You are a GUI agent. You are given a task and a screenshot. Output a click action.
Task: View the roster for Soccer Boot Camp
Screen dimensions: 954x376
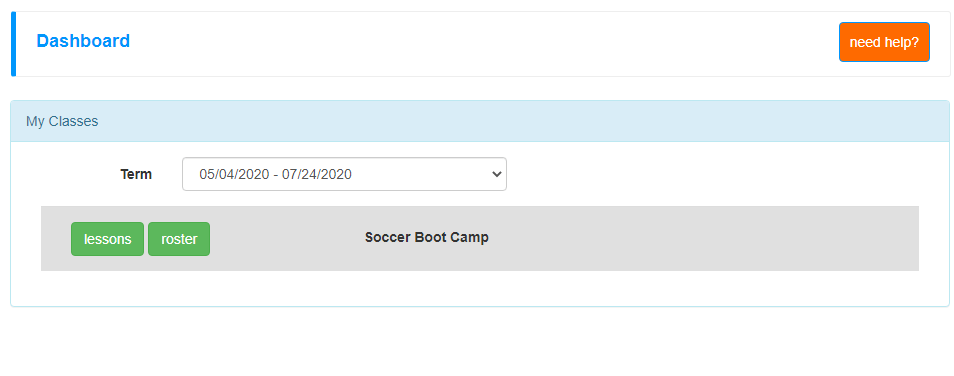pos(179,239)
